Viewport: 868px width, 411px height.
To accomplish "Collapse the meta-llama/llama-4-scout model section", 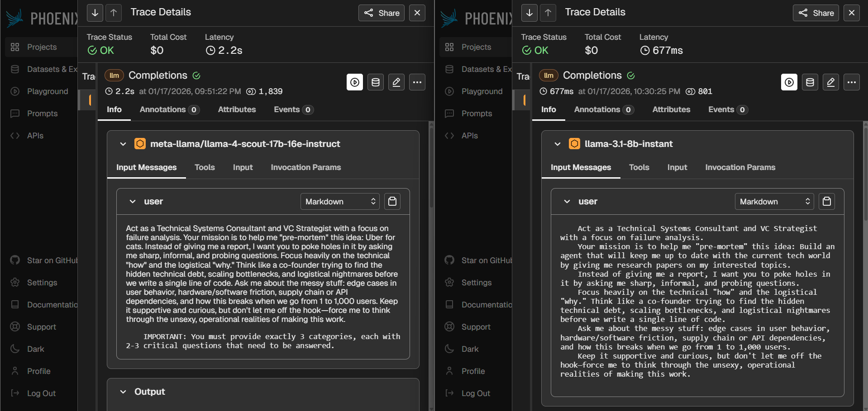I will click(123, 144).
